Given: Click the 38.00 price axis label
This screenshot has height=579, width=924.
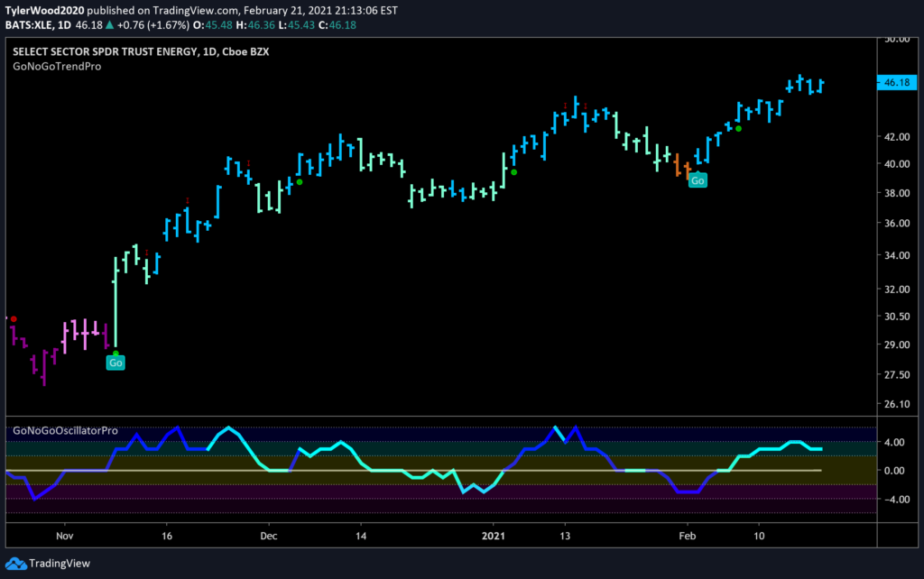Looking at the screenshot, I should point(897,193).
